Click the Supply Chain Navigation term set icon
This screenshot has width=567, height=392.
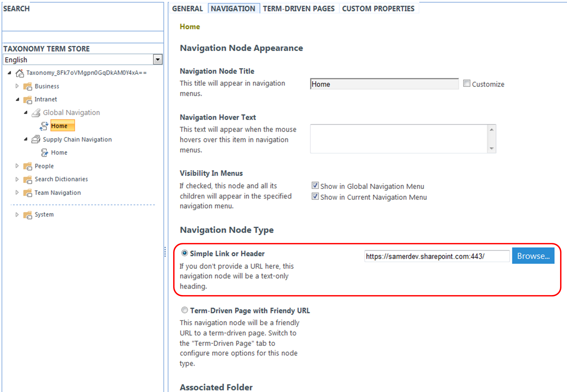pos(36,140)
